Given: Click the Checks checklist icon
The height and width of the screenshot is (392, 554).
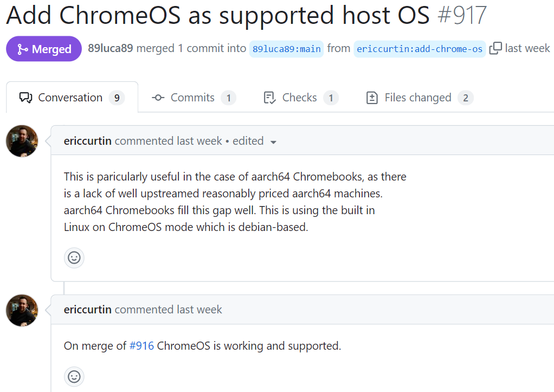Looking at the screenshot, I should pyautogui.click(x=269, y=97).
